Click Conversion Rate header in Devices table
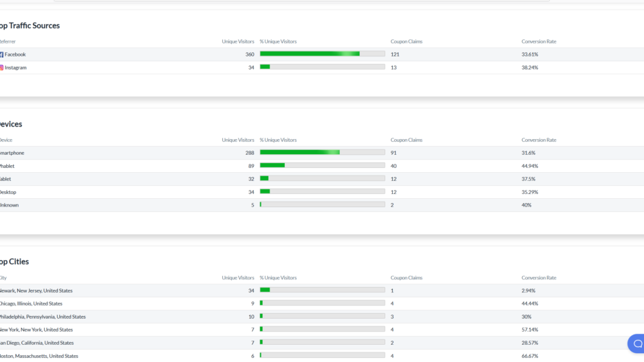The image size is (644, 362). tap(539, 140)
